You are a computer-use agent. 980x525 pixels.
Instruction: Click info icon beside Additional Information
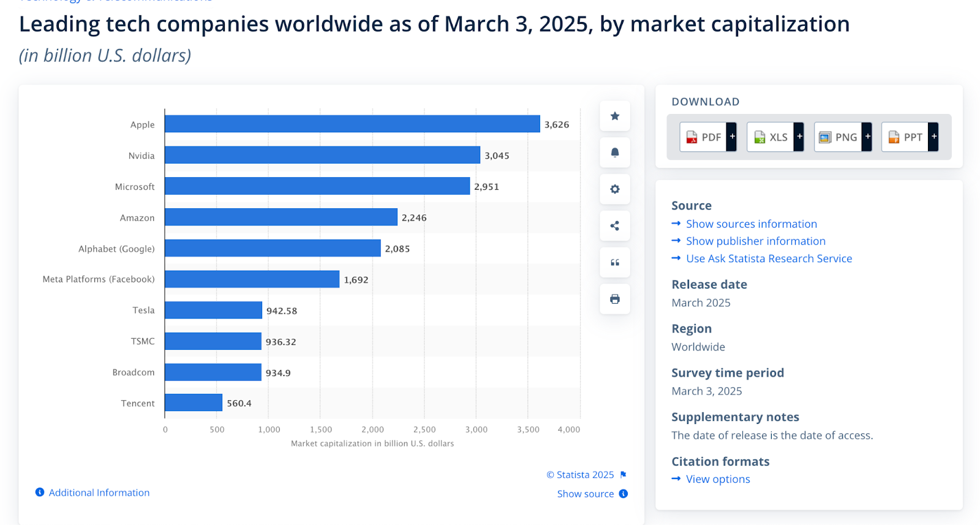point(40,493)
